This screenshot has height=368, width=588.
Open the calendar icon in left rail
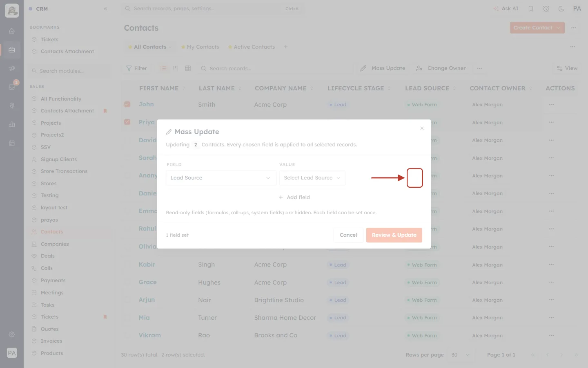pos(12,143)
